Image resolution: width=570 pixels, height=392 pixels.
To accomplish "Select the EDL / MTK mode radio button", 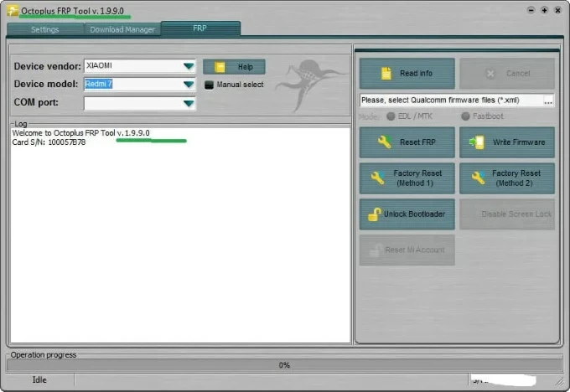I will (x=391, y=116).
